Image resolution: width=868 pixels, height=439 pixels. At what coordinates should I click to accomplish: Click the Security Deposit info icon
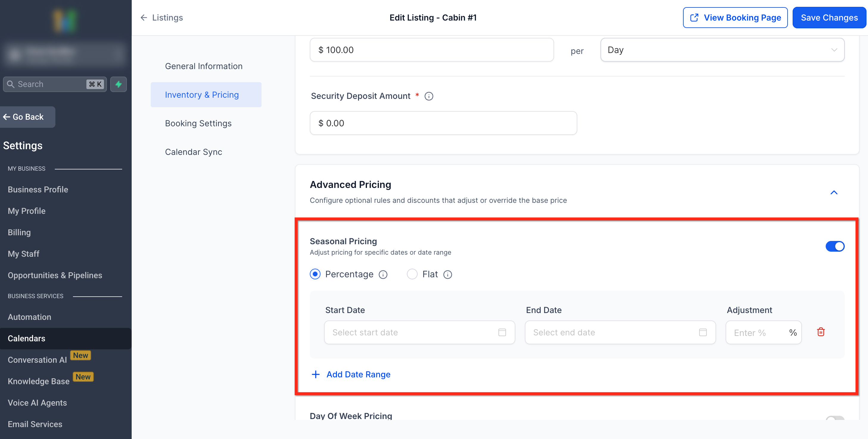(x=429, y=96)
